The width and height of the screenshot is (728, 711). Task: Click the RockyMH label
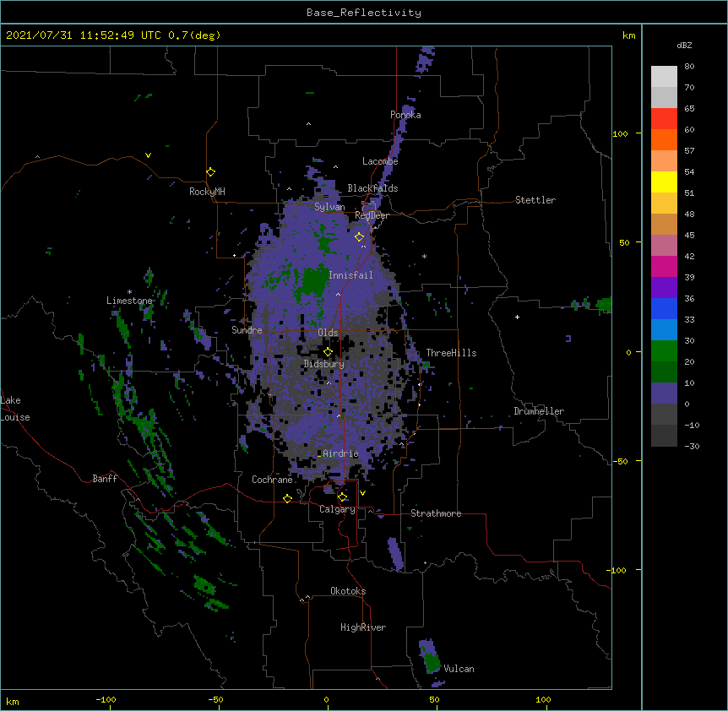click(207, 192)
